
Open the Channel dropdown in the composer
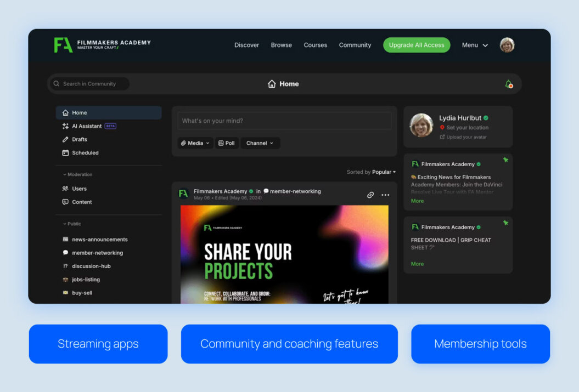260,143
